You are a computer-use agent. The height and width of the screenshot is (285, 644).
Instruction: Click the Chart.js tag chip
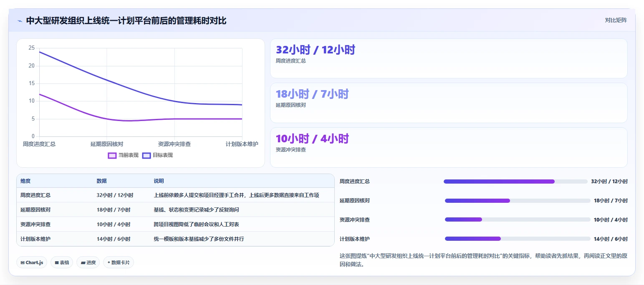point(32,262)
